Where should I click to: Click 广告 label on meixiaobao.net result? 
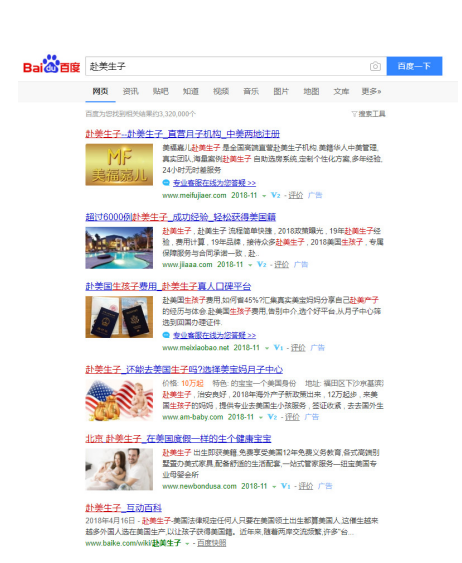point(318,348)
